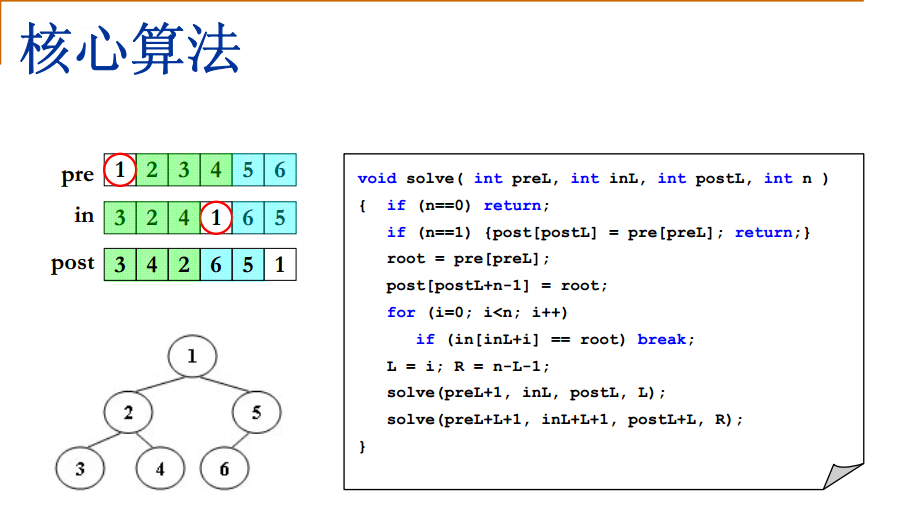Select cell 6 in the post row
This screenshot has height=532, width=909.
(216, 265)
